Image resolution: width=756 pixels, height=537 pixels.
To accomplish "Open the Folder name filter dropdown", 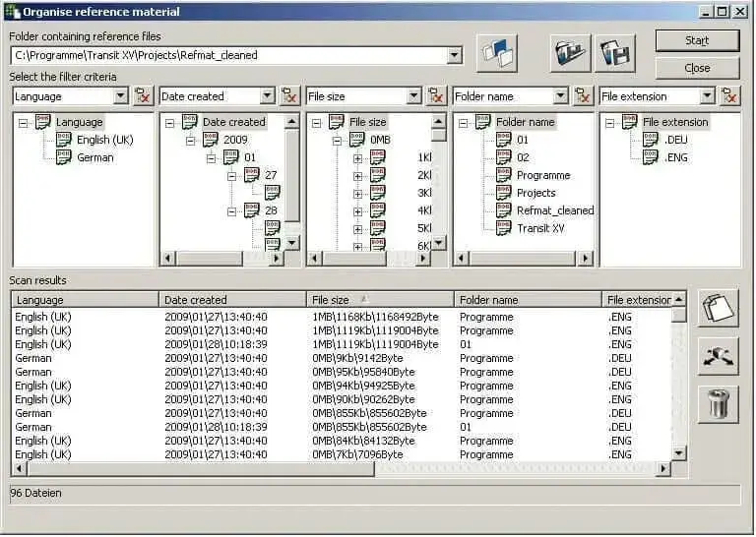I will [x=560, y=96].
